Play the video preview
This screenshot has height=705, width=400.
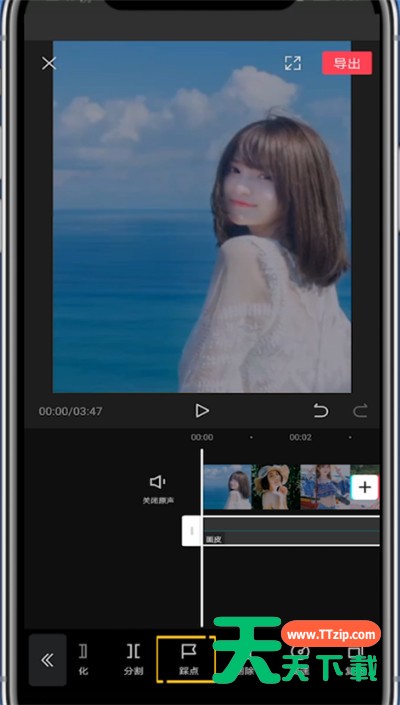pos(202,411)
